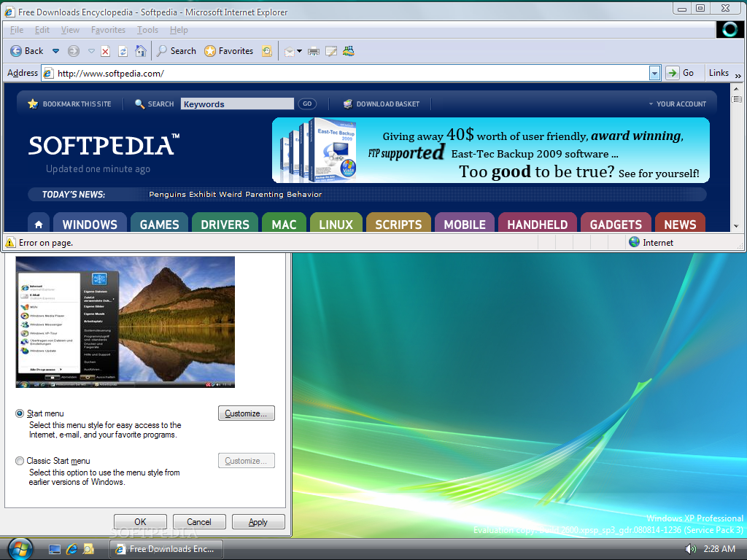This screenshot has width=747, height=560.
Task: Switch to the GADGETS tab
Action: [x=616, y=225]
